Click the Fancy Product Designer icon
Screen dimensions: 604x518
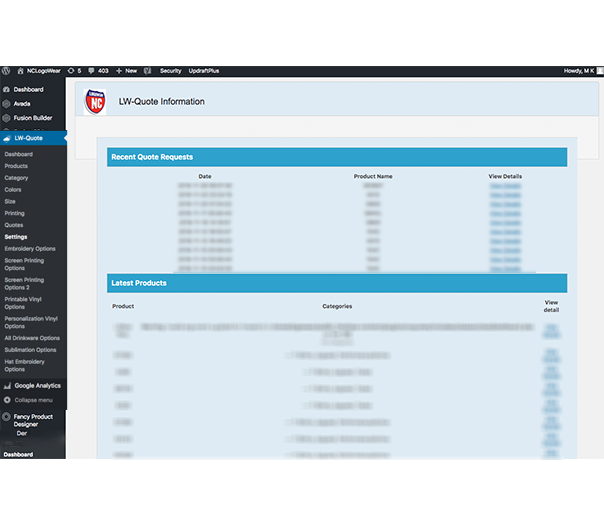point(7,418)
